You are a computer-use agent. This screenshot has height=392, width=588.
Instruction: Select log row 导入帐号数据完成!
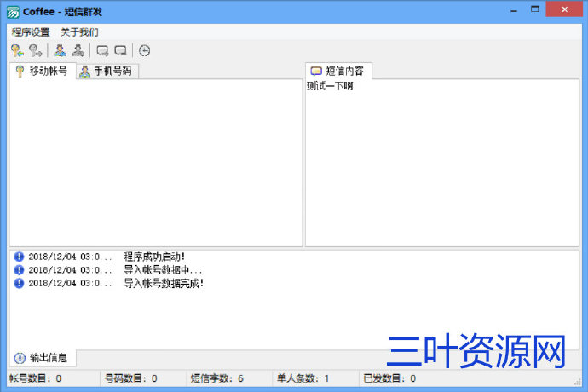[x=293, y=283]
